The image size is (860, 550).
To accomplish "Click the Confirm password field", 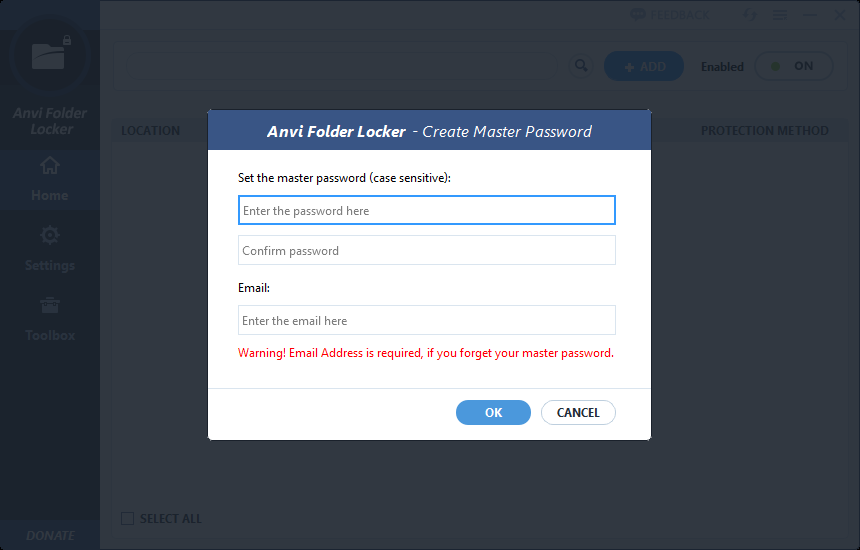I will (x=427, y=250).
